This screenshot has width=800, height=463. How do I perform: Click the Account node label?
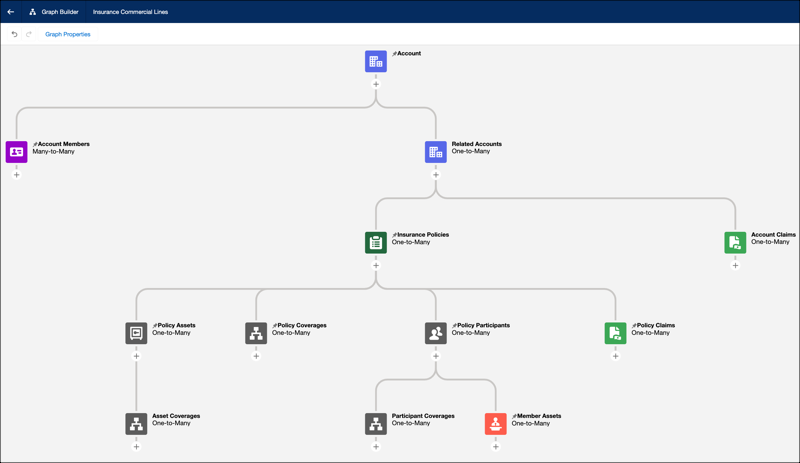[409, 53]
